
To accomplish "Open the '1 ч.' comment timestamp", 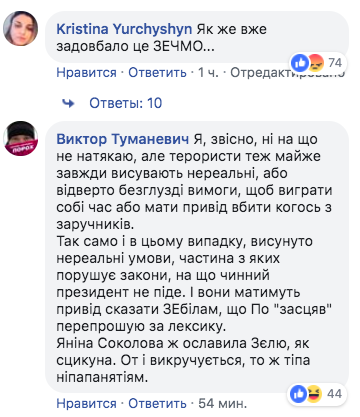I will 208,72.
